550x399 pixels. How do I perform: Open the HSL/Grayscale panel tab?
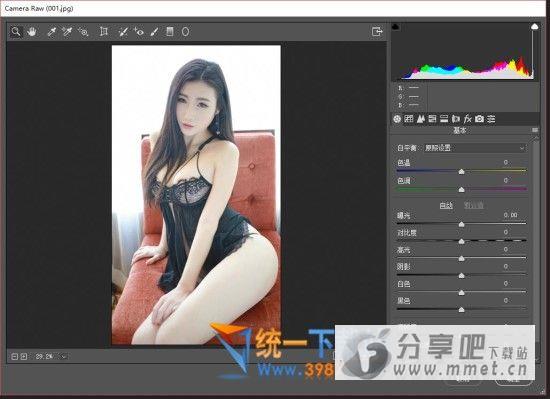432,119
